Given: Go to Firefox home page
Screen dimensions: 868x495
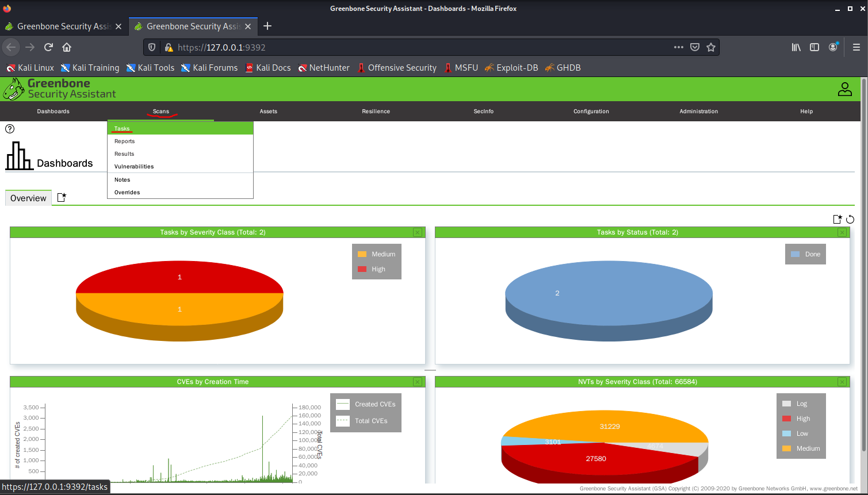Looking at the screenshot, I should [67, 47].
